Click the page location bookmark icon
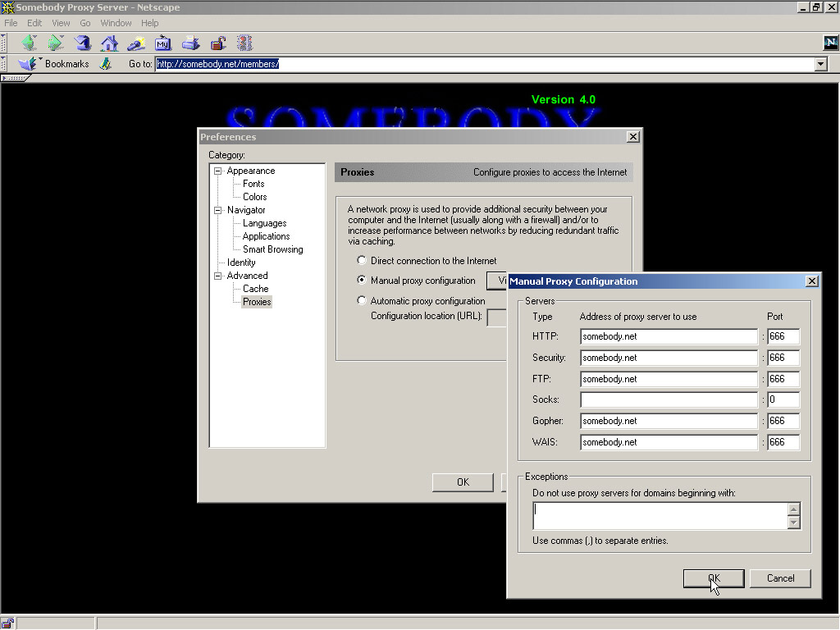The width and height of the screenshot is (840, 630). tap(106, 64)
